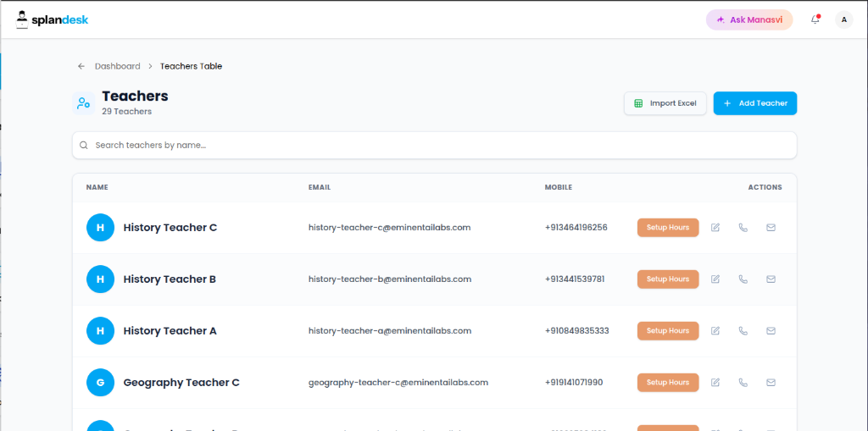Viewport: 868px width, 431px height.
Task: Click mail icon for History Teacher B
Action: [771, 279]
